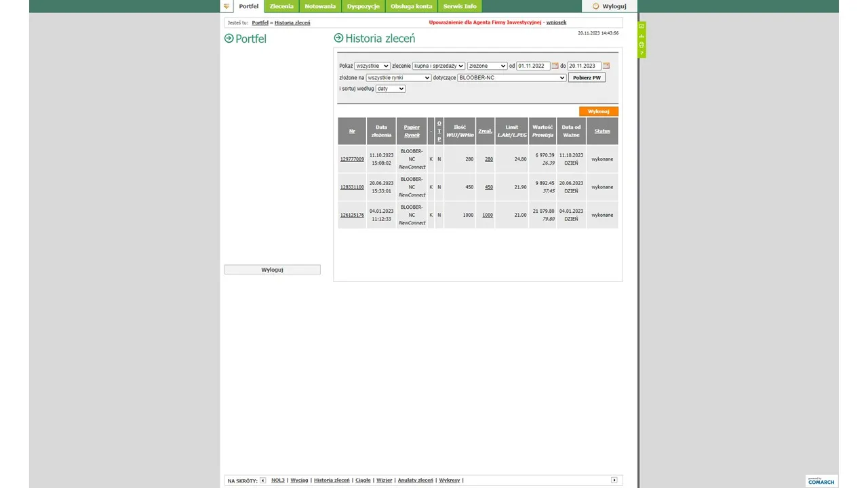Open the calendar picker for the 'do' date
The height and width of the screenshot is (488, 868).
point(606,66)
